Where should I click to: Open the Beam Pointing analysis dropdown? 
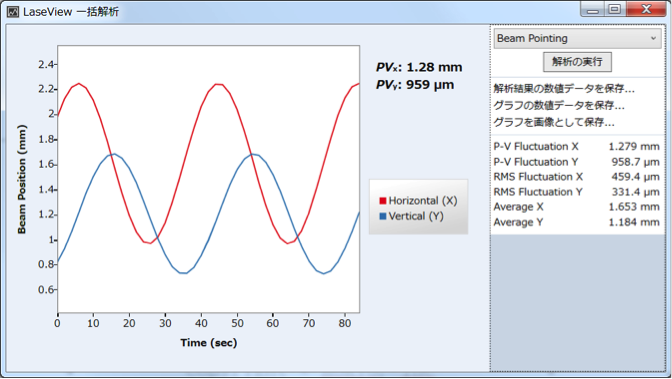coord(577,39)
